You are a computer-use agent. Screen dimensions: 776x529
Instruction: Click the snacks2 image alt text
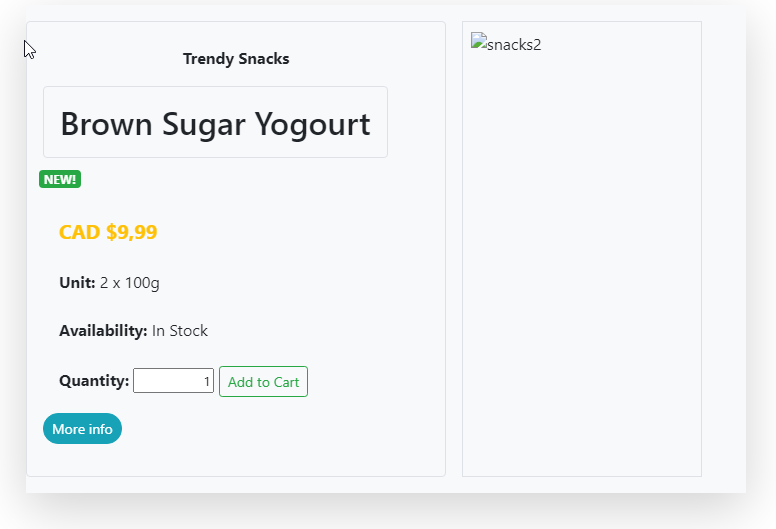click(514, 44)
